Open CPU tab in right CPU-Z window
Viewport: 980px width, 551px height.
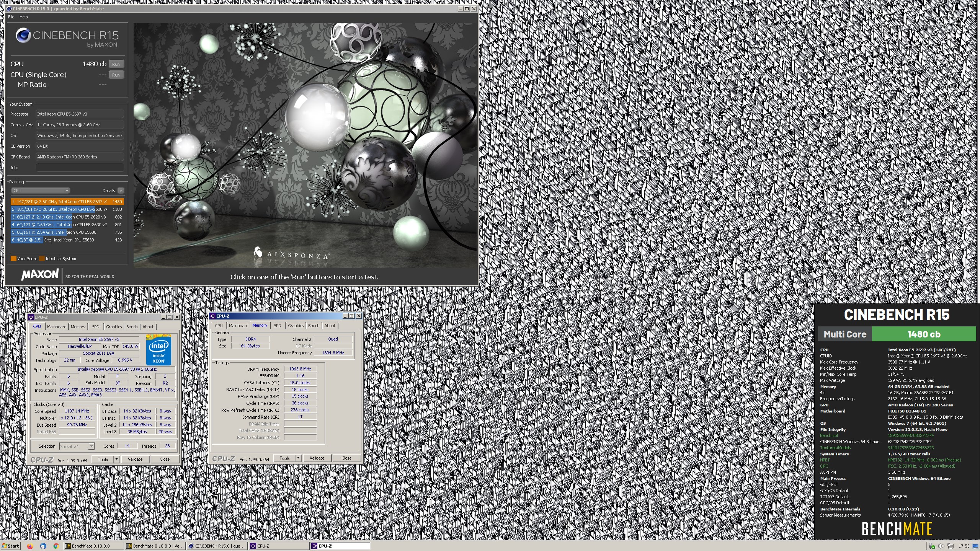tap(219, 326)
